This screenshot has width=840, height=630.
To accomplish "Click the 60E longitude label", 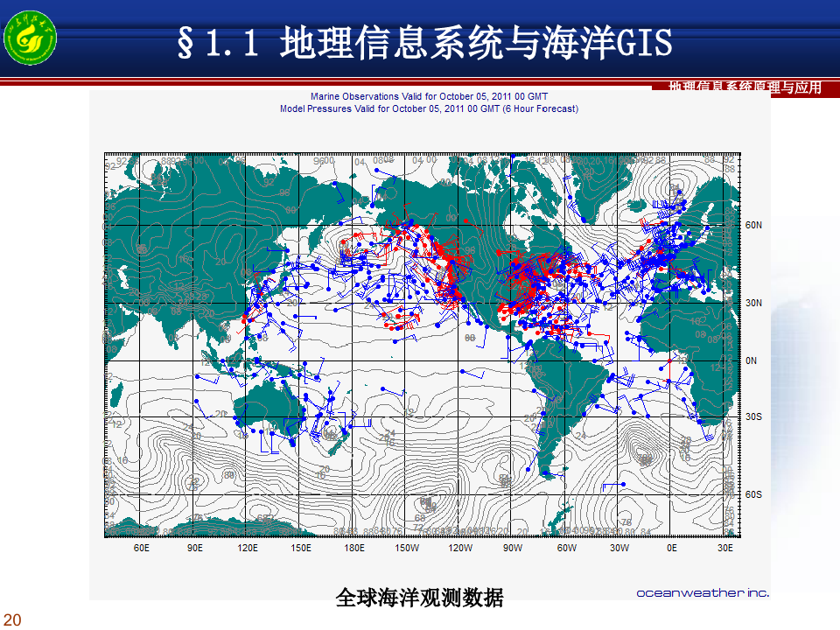I will [141, 548].
